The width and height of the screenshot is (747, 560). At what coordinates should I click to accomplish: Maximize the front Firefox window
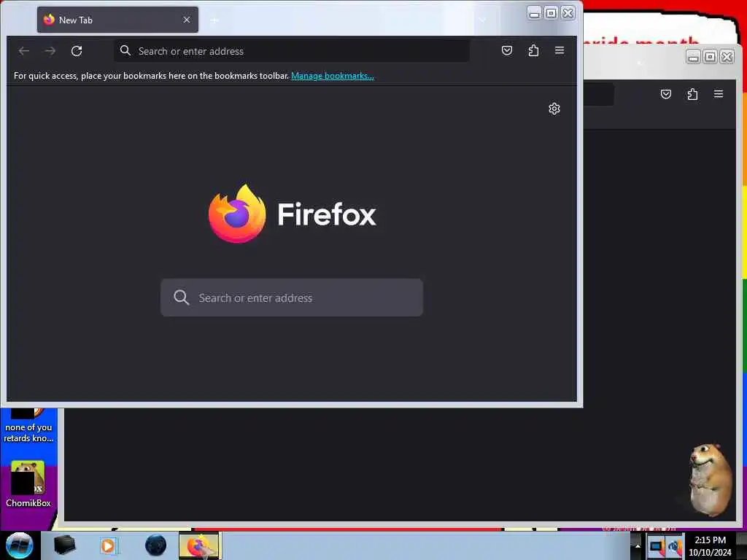coord(551,13)
